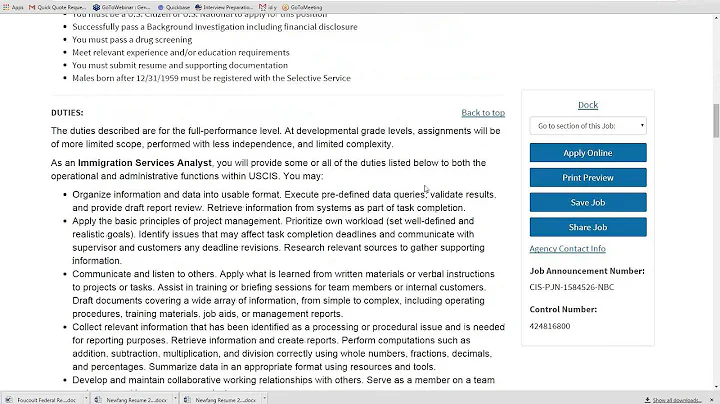The image size is (720, 404).
Task: Open the GoToMeeting bookmark
Action: (x=302, y=7)
